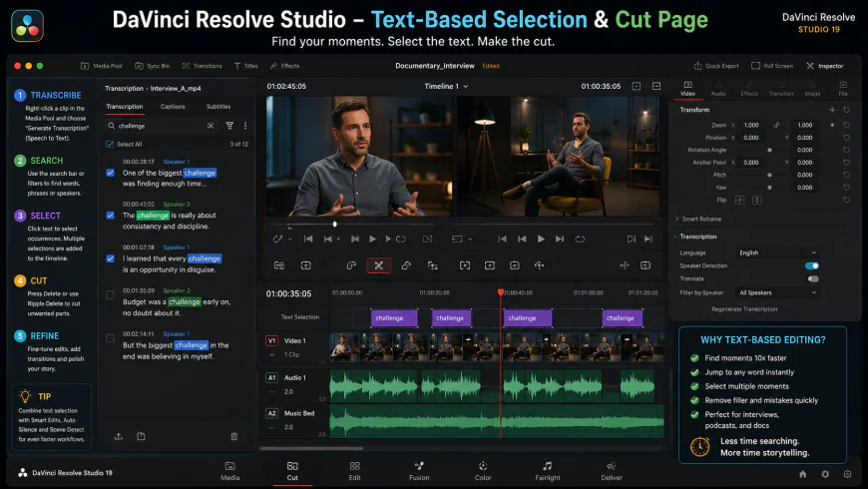Toggle loop playback in timeline viewer

pyautogui.click(x=580, y=240)
